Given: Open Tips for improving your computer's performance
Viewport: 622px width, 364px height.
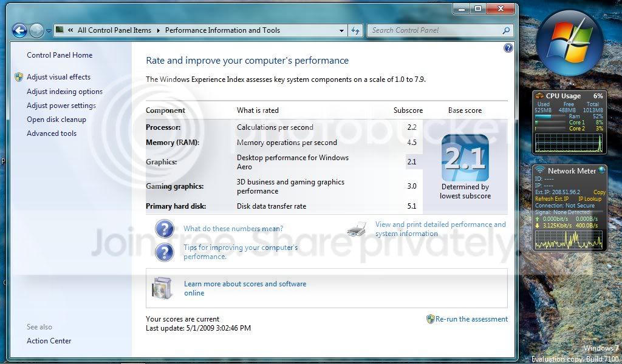Looking at the screenshot, I should [x=241, y=252].
